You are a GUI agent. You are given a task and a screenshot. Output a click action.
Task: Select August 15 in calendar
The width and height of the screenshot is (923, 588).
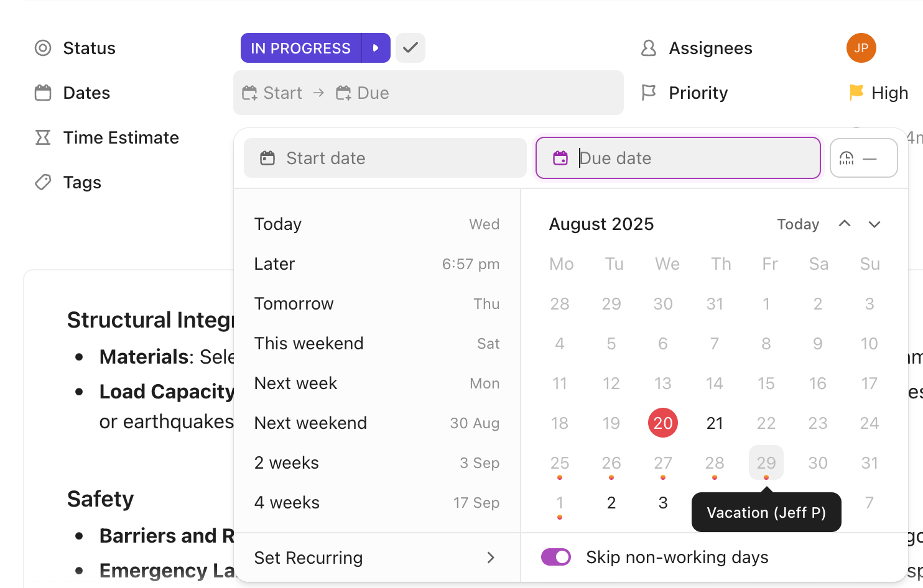[x=766, y=383]
